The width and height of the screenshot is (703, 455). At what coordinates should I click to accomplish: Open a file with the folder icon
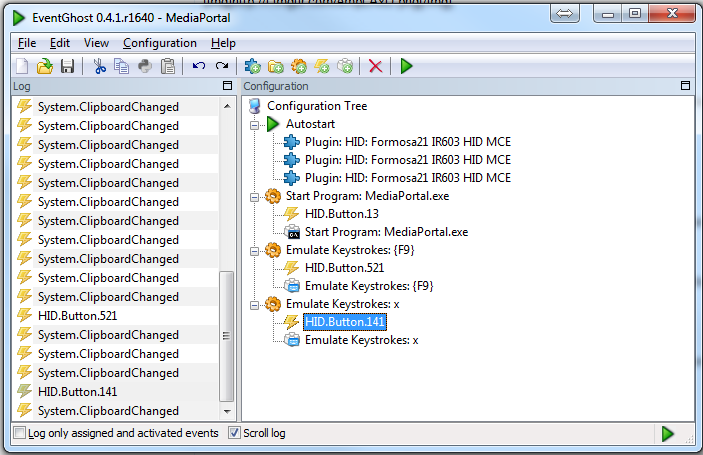44,66
